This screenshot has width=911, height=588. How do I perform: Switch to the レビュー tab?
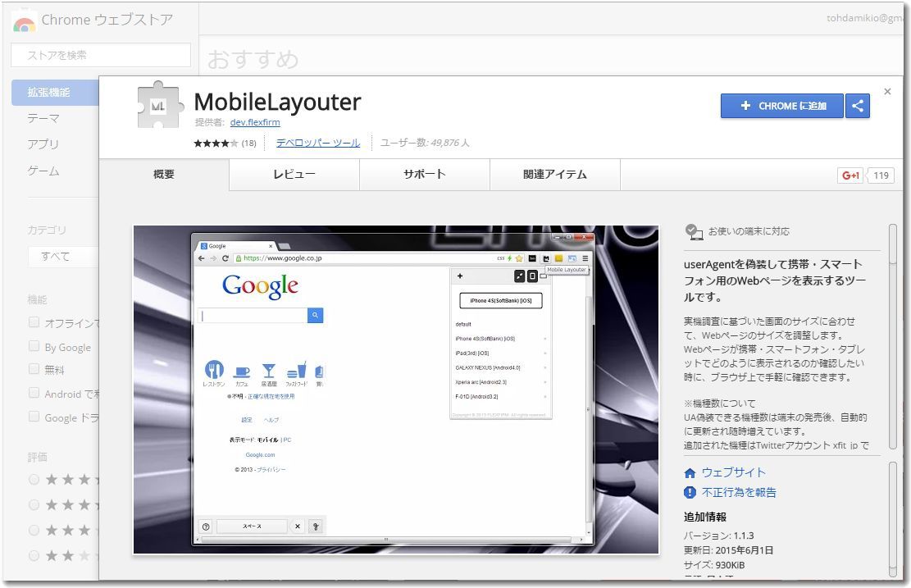294,175
